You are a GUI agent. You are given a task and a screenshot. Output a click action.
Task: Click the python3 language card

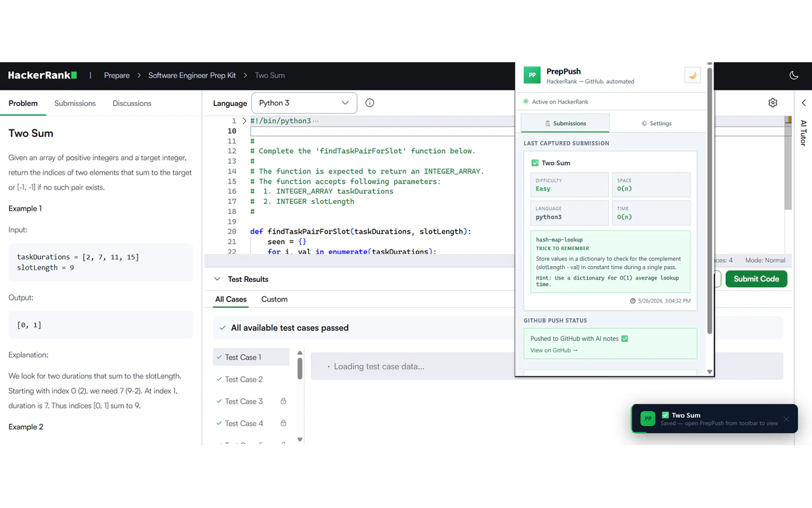coord(570,213)
